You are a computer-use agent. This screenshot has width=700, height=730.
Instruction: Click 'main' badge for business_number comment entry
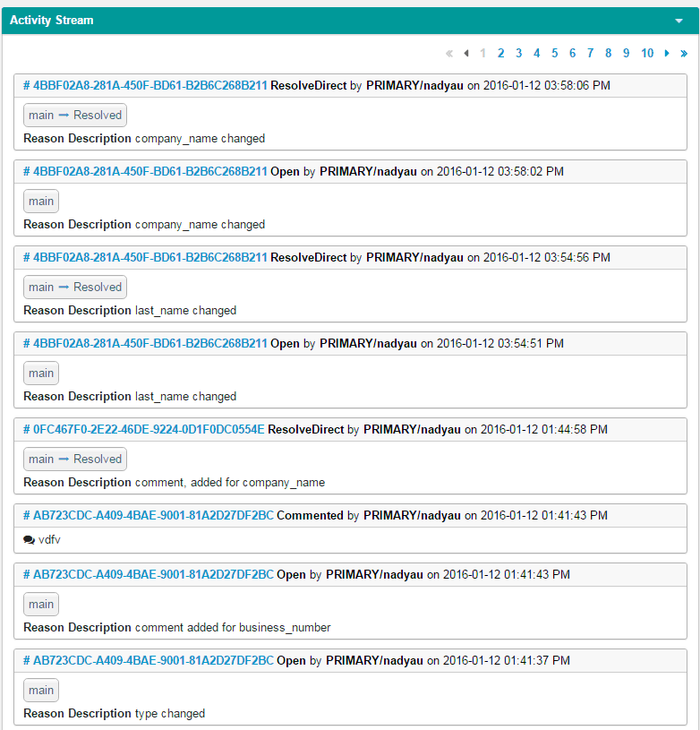point(41,605)
